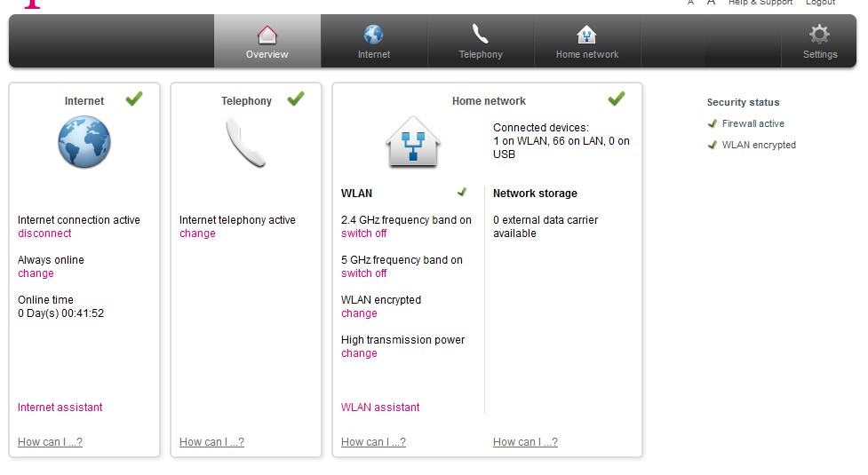Open the Help & Support menu item
This screenshot has height=475, width=868.
pyautogui.click(x=760, y=3)
